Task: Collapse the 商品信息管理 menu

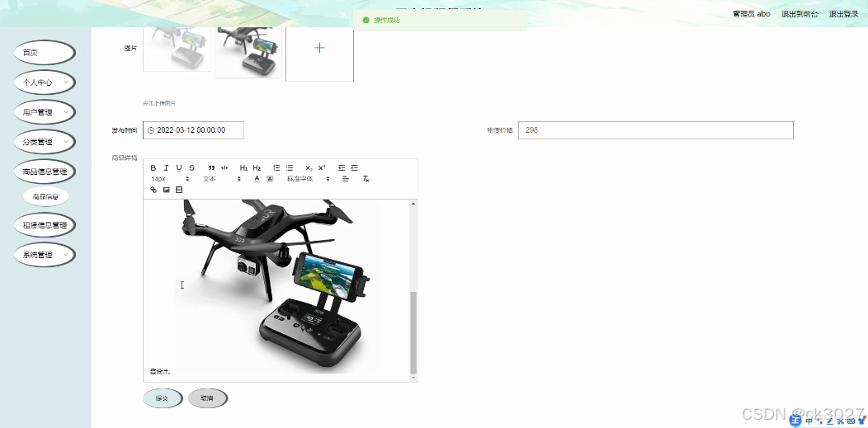Action: click(x=45, y=172)
